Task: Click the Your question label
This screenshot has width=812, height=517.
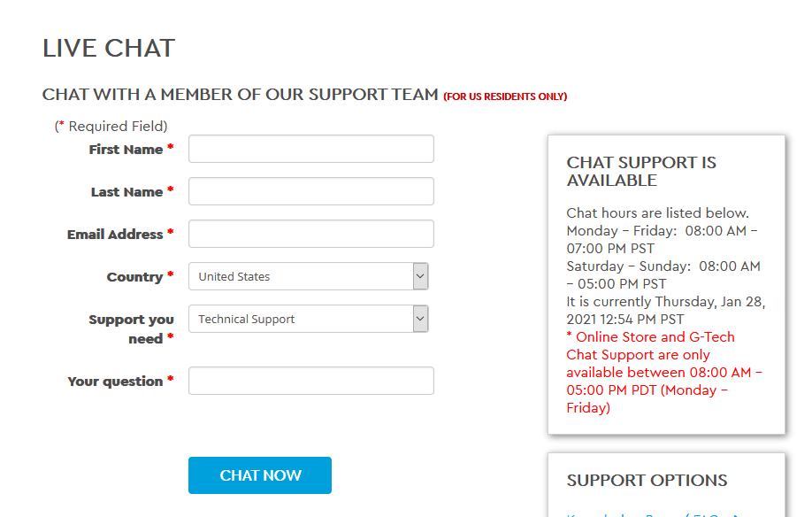Action: (x=115, y=382)
